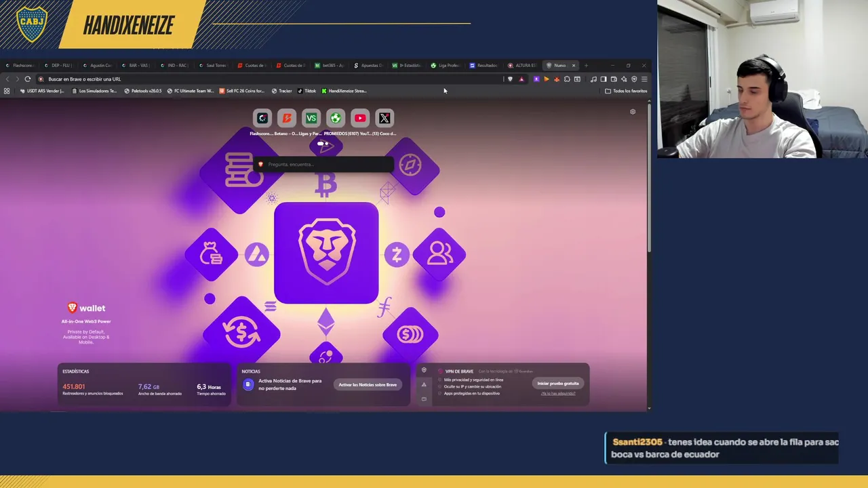Open the orange play extension icon
This screenshot has width=868, height=488.
point(547,79)
